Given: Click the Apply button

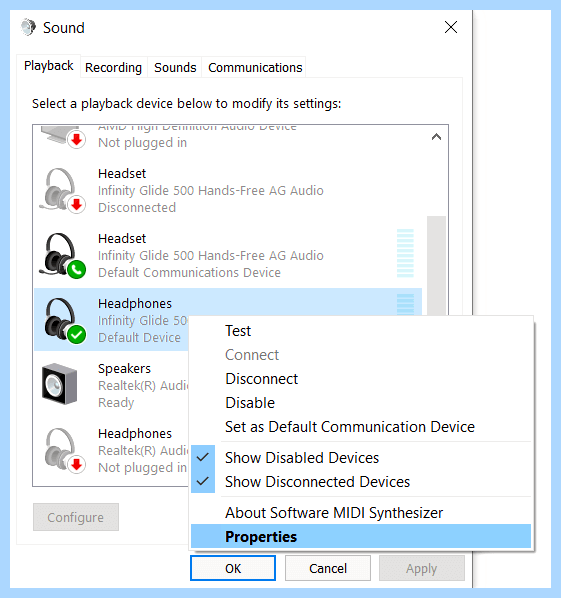Looking at the screenshot, I should [421, 568].
